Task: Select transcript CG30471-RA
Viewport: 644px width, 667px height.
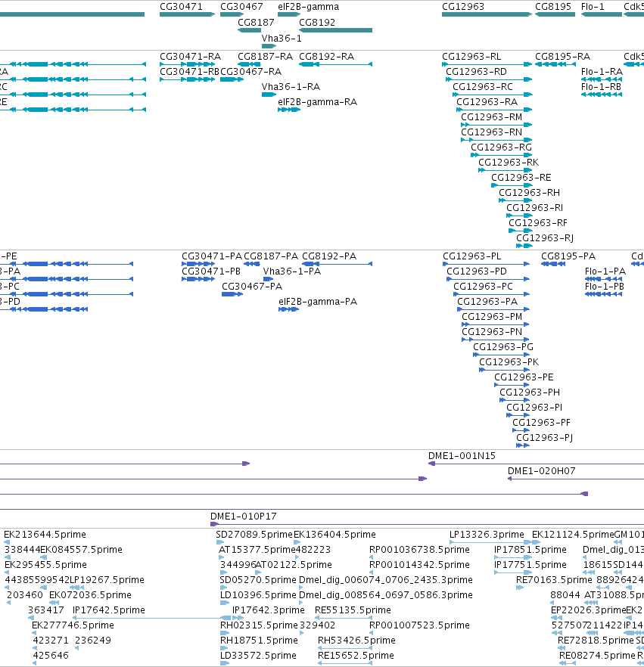Action: [190, 57]
